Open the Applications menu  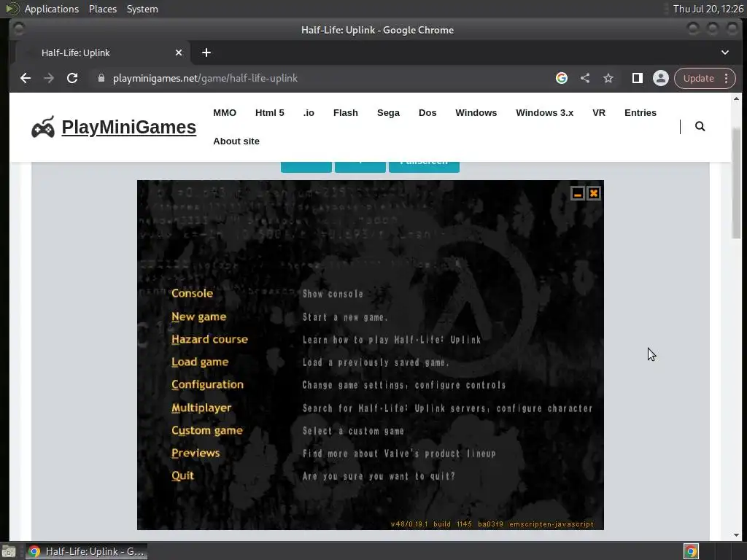click(x=52, y=9)
